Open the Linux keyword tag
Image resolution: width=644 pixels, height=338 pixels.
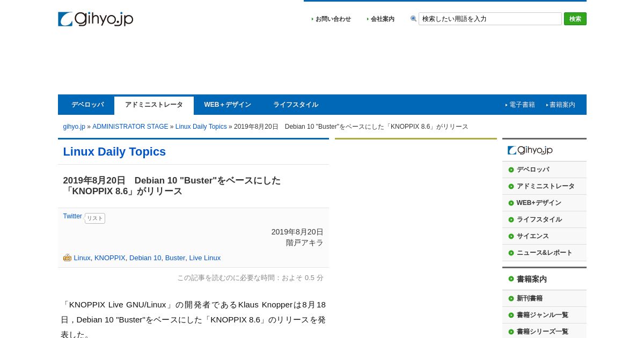tap(82, 258)
